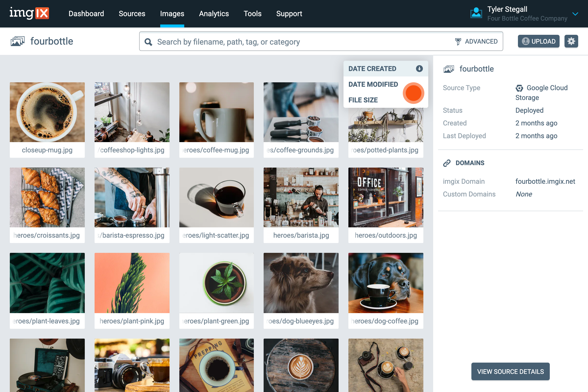Click the fourbottle source stack icon beside the search
The width and height of the screenshot is (588, 392).
coord(18,41)
